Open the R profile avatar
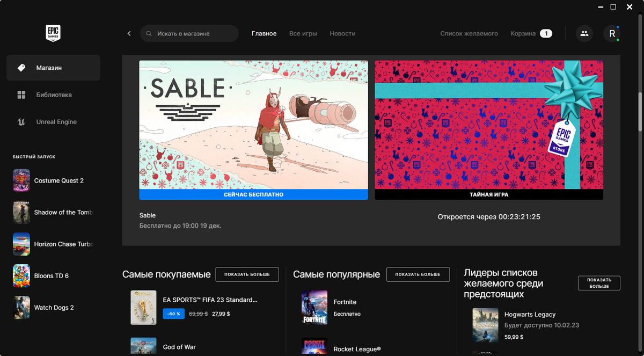This screenshot has width=644, height=356. point(612,33)
